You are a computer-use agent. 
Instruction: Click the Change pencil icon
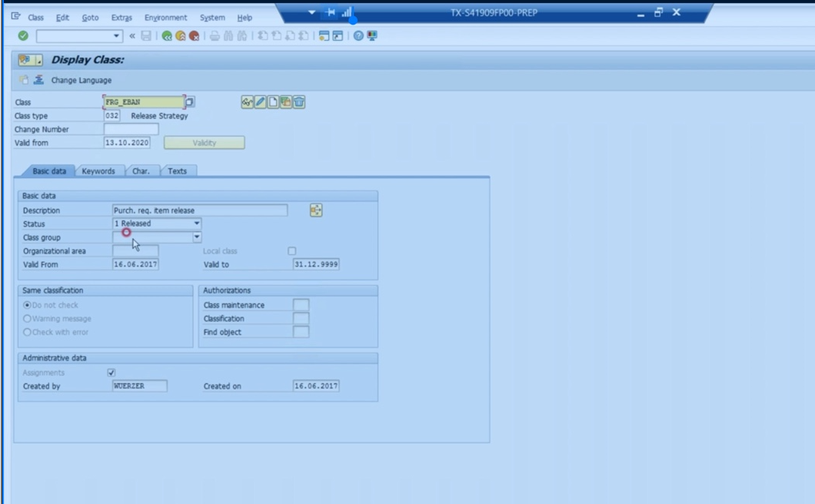click(260, 102)
